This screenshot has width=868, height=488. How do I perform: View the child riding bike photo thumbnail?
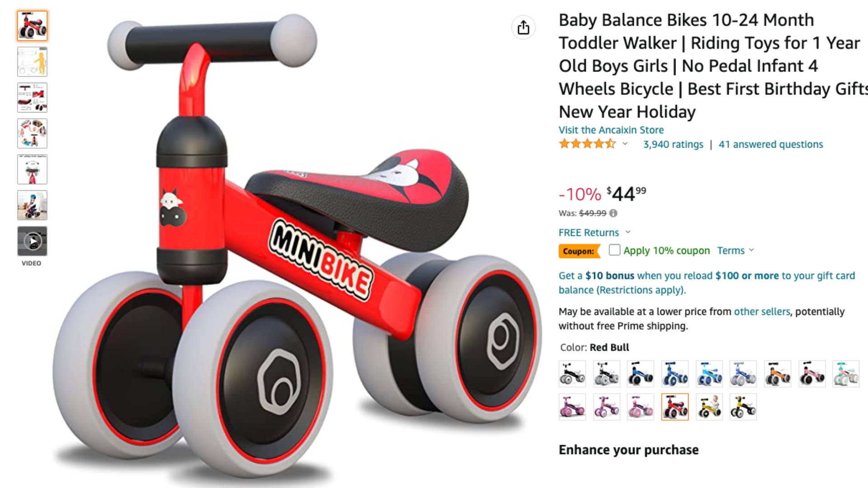(x=32, y=205)
